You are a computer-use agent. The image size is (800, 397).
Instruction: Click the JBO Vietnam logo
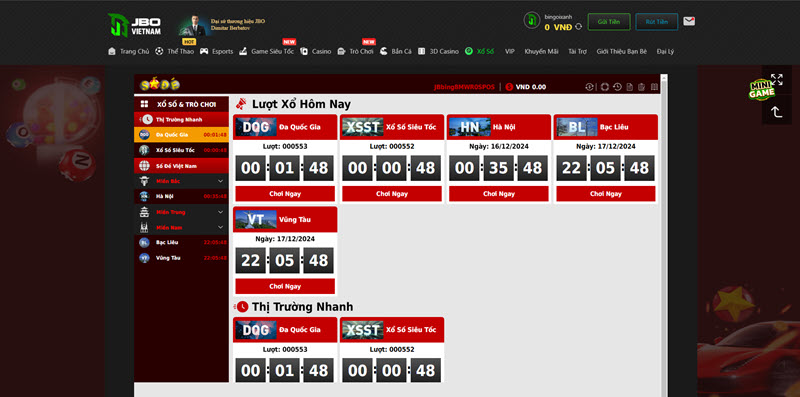tap(135, 25)
